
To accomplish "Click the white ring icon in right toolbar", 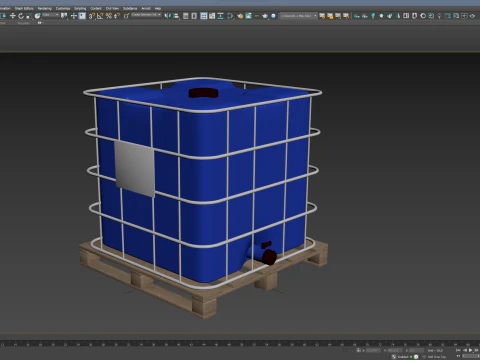I will [423, 16].
